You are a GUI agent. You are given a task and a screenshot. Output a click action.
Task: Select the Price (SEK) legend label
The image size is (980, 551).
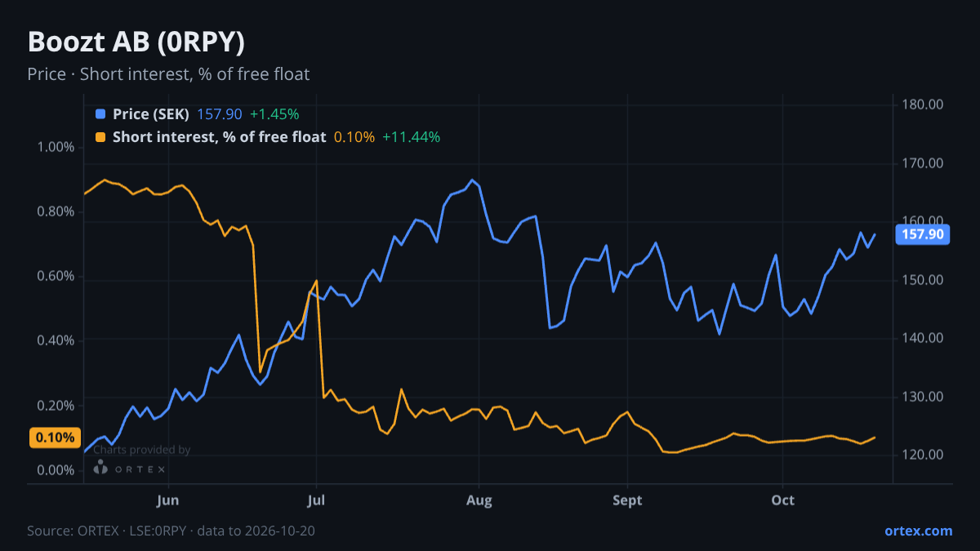point(151,114)
